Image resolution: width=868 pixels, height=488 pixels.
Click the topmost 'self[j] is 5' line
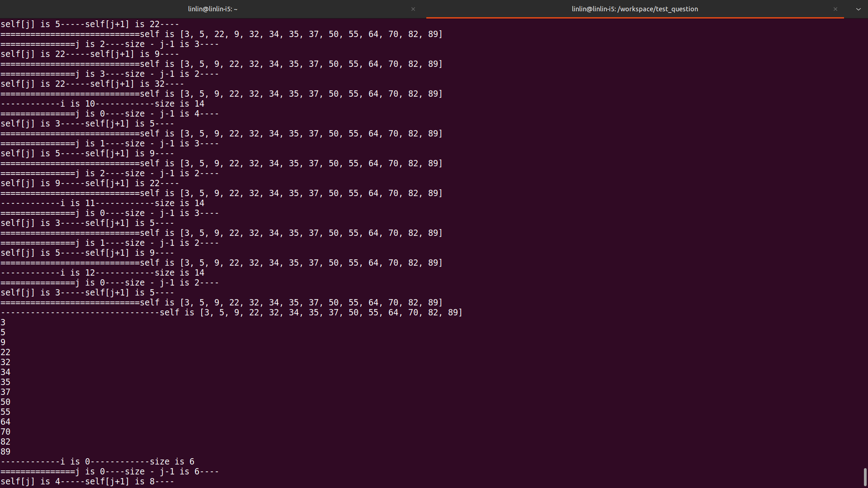pos(90,24)
